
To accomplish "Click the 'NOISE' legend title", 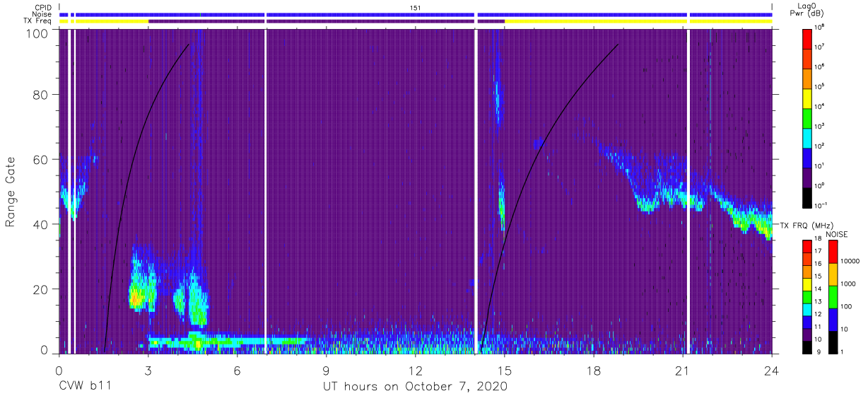I will (836, 234).
